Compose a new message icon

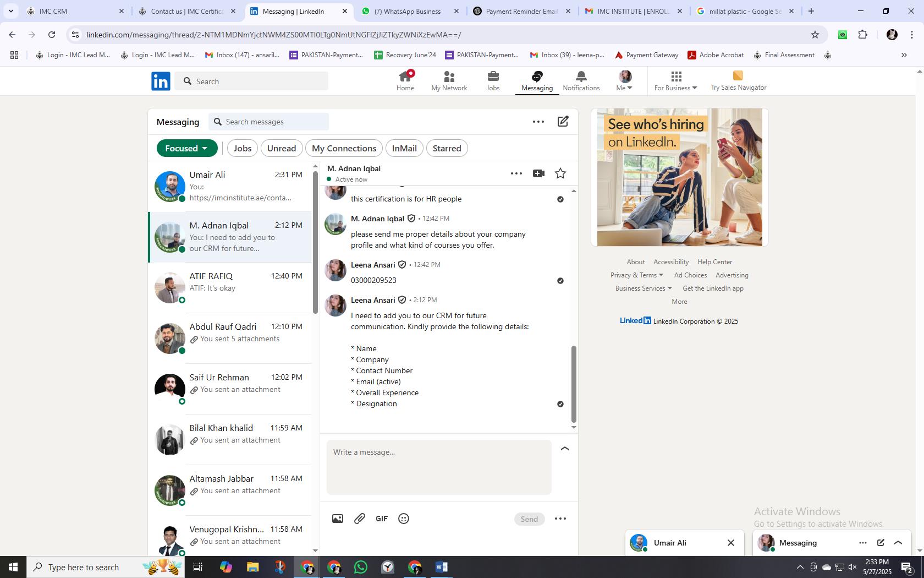(563, 122)
